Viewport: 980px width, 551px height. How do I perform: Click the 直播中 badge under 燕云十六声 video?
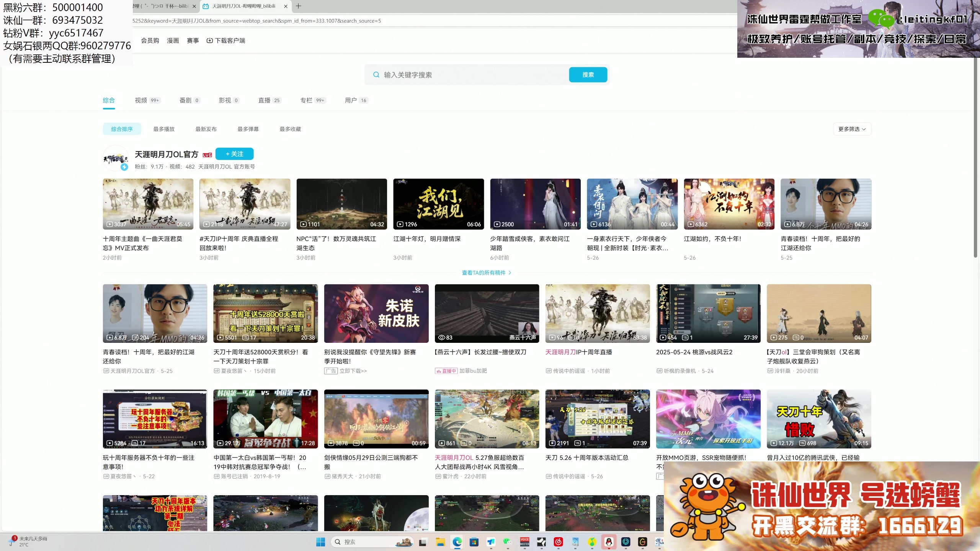(x=446, y=371)
